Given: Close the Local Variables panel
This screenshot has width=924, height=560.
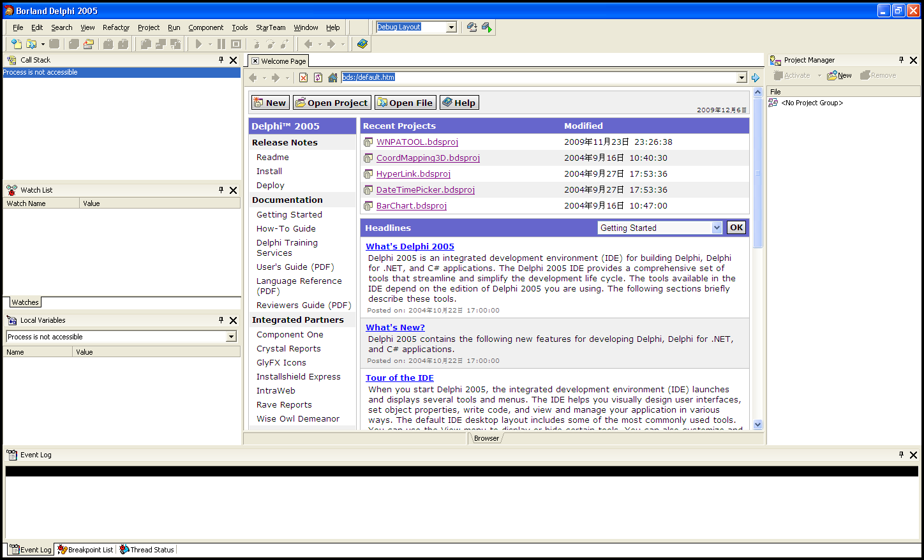Looking at the screenshot, I should point(234,320).
